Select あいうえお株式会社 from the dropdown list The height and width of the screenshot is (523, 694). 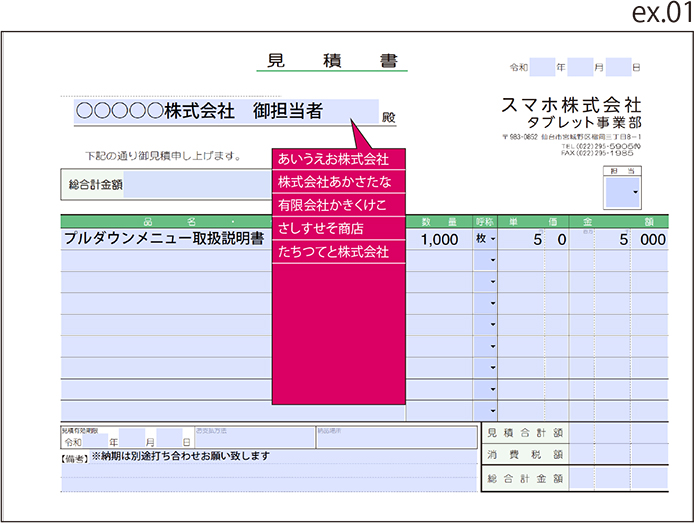coord(339,159)
